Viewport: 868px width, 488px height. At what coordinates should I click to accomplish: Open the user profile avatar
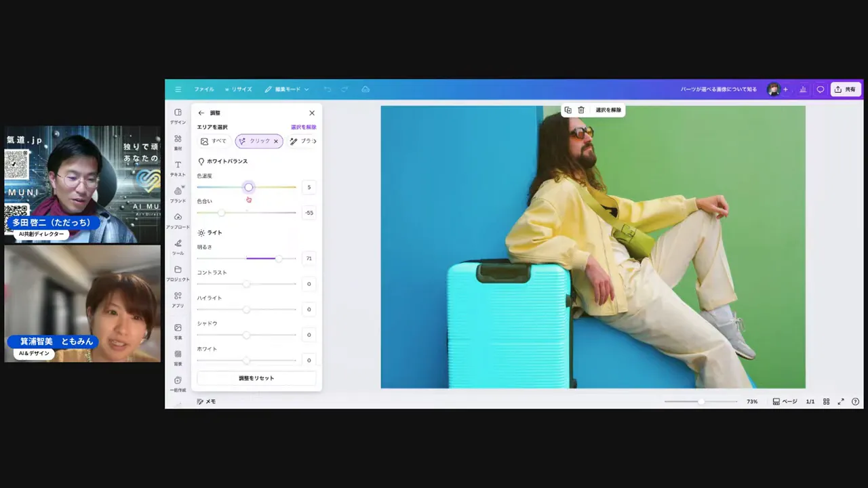[x=773, y=89]
